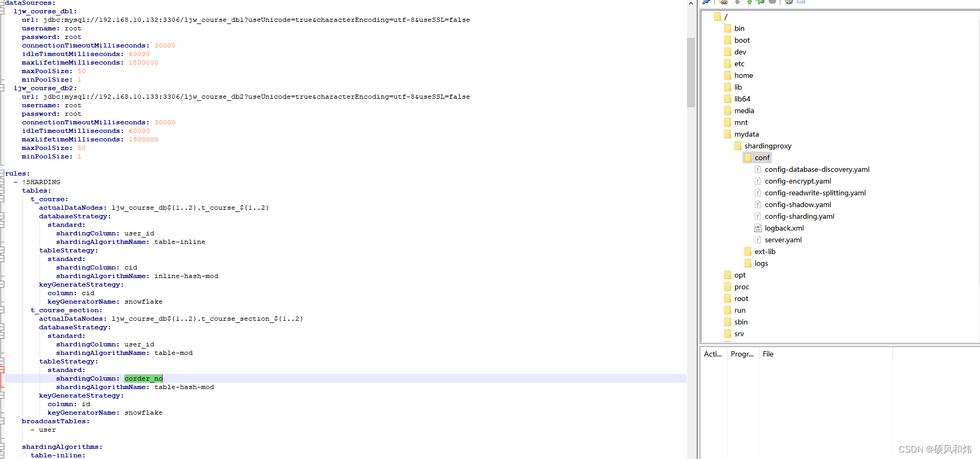
Task: Click the ext-lib folder icon
Action: coord(748,251)
